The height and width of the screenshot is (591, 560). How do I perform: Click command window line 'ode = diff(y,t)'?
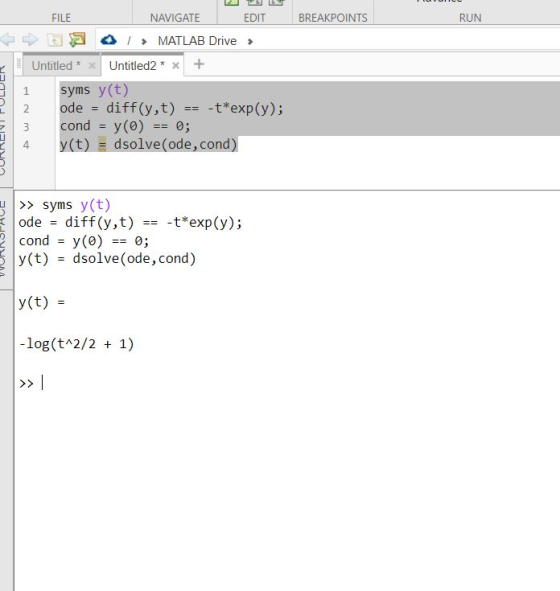130,222
